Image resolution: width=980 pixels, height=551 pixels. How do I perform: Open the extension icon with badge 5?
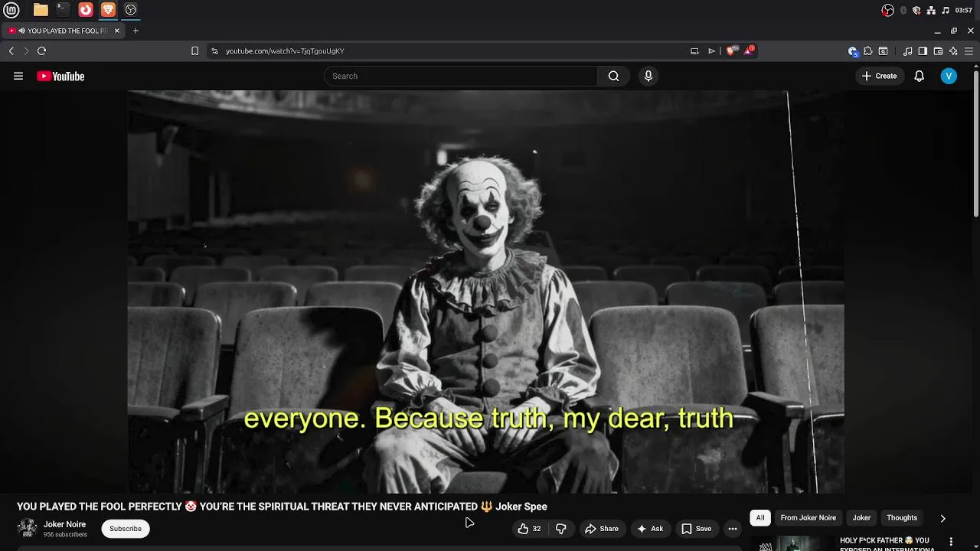[853, 51]
